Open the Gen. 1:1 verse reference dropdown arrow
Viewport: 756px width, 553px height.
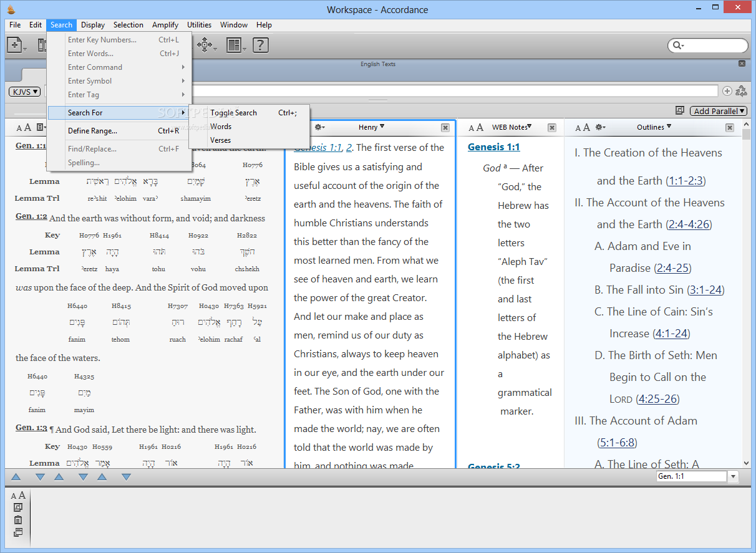[733, 476]
